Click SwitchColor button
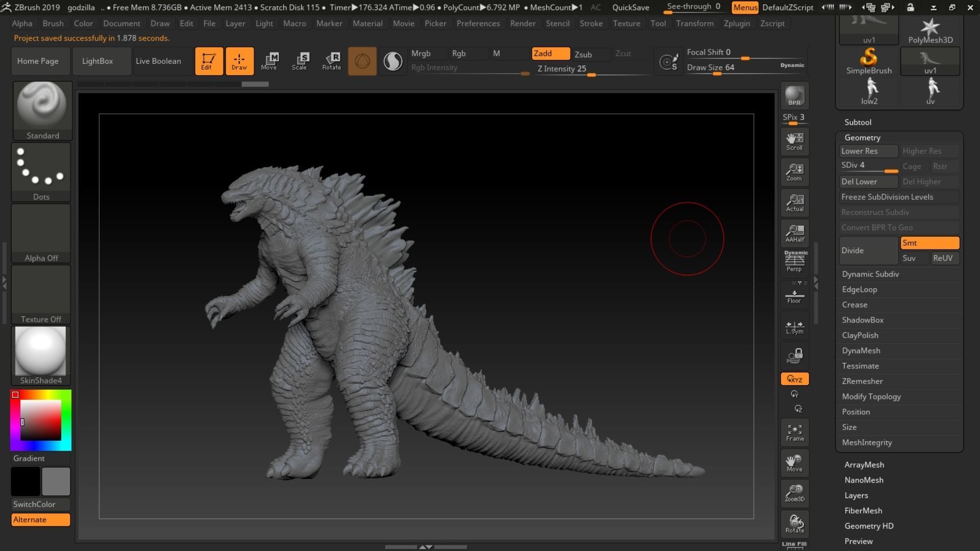980x551 pixels. pos(40,504)
